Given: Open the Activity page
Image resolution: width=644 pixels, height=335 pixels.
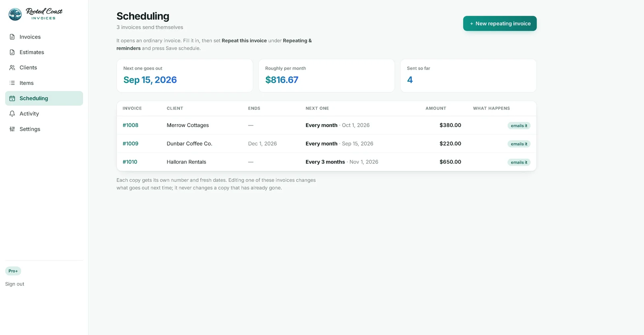Looking at the screenshot, I should pyautogui.click(x=44, y=114).
